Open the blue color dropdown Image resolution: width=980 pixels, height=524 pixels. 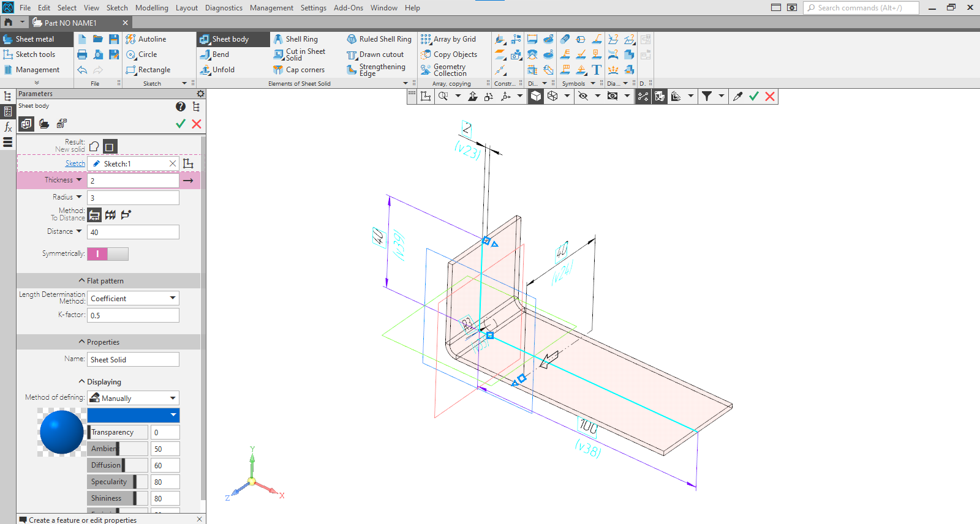(x=134, y=415)
